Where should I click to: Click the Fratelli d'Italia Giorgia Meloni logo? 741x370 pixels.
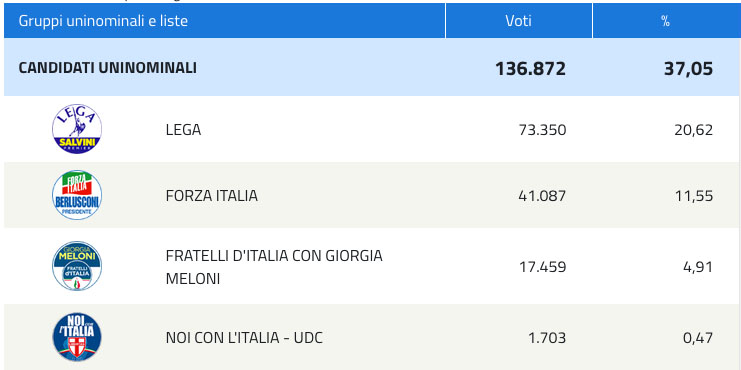click(x=77, y=266)
